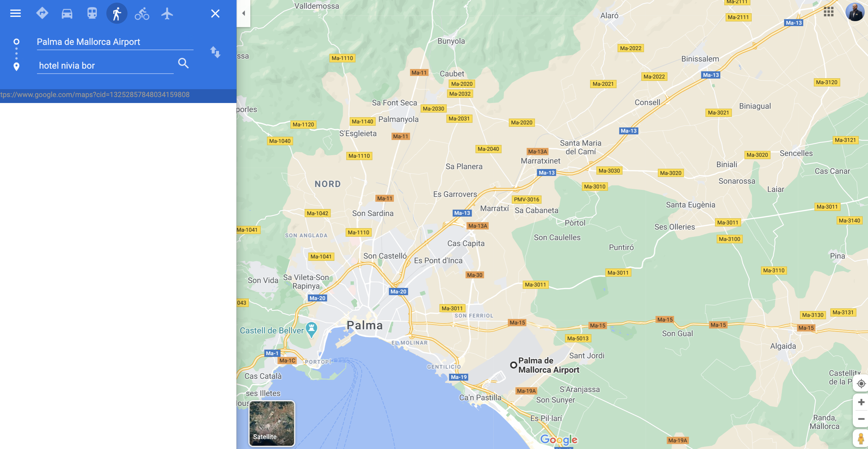
Task: Click the PMV-3016 road shield
Action: pyautogui.click(x=526, y=199)
